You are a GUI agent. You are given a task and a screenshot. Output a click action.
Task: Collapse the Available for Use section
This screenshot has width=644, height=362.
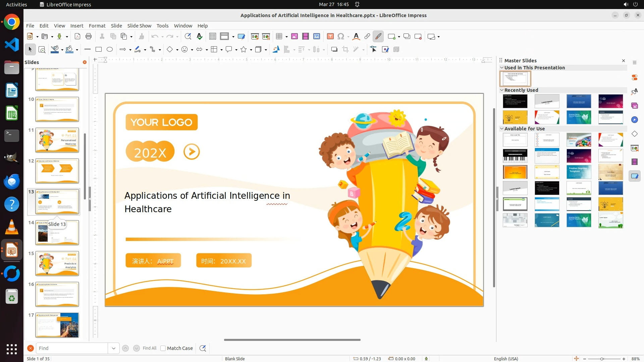(502, 129)
